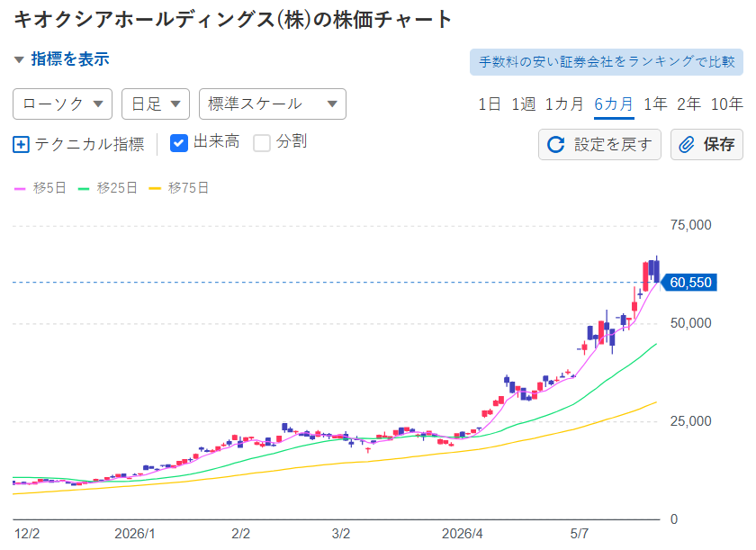Click the 25,000 axis label

pyautogui.click(x=690, y=421)
